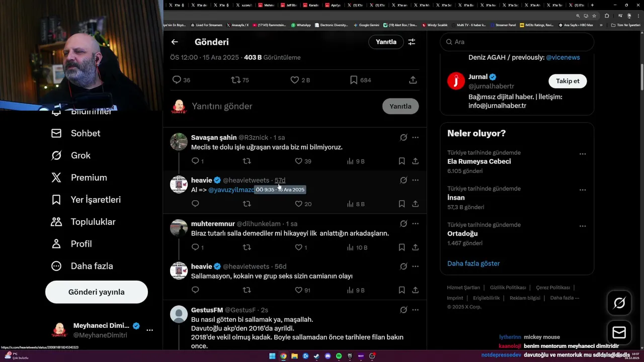The width and height of the screenshot is (644, 362).
Task: Bookmark heavie's 'Al =>' reply
Action: (x=401, y=204)
